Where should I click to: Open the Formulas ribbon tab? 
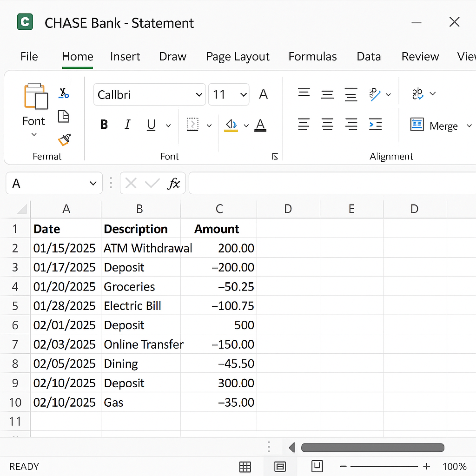(x=312, y=57)
